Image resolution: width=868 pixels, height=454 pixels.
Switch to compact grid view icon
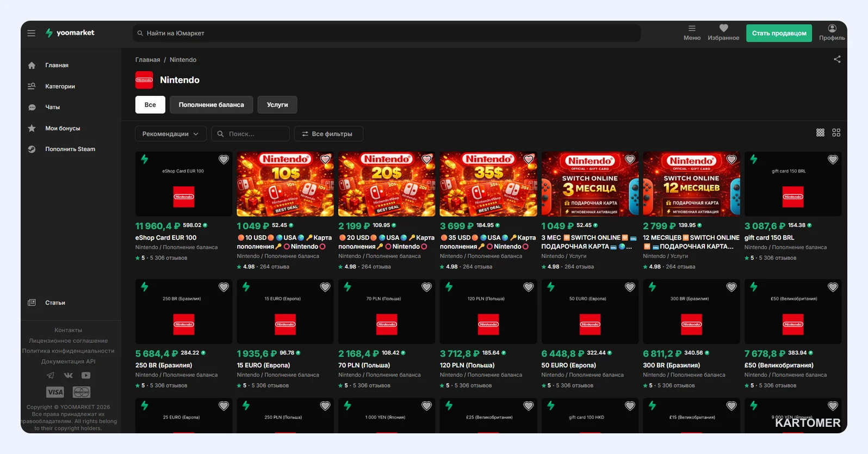(820, 133)
